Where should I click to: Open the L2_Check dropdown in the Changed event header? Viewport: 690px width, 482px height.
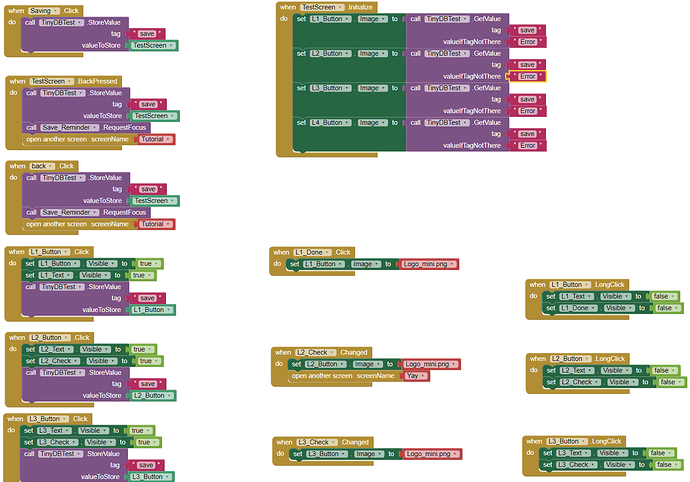317,352
